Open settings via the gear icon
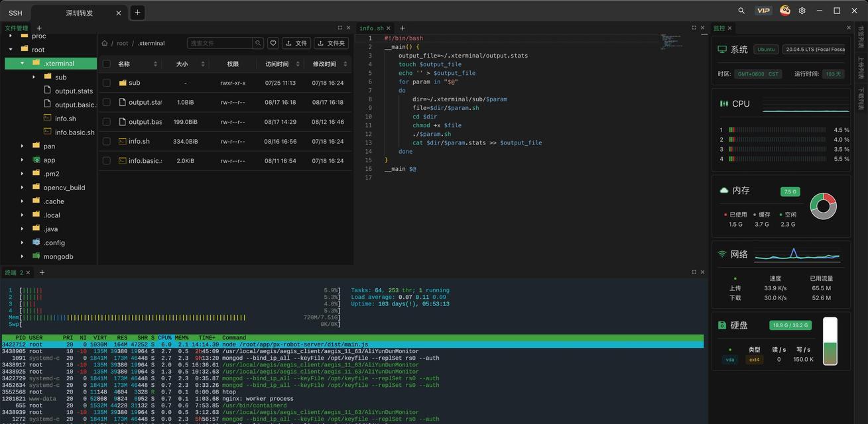The image size is (868, 424). [x=802, y=11]
